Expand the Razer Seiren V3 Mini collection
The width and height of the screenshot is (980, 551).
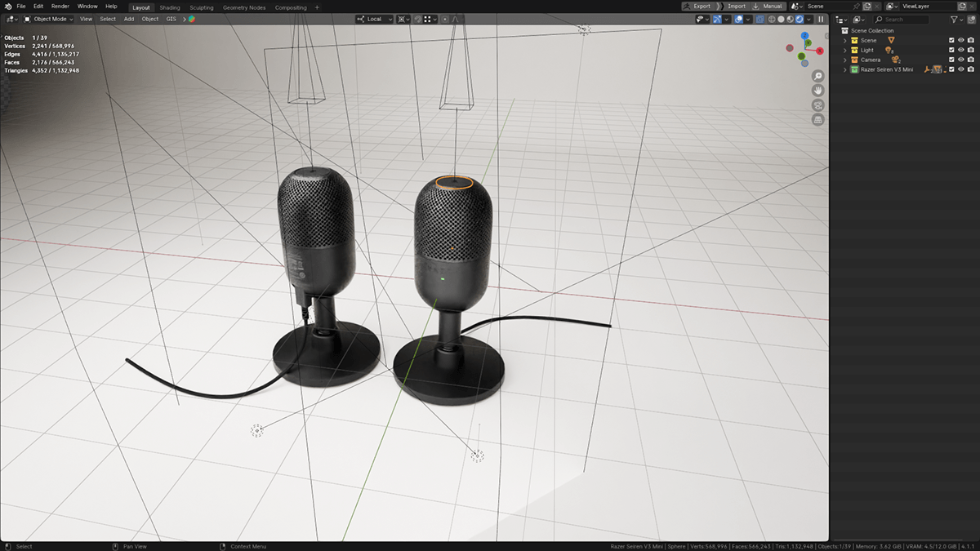845,69
